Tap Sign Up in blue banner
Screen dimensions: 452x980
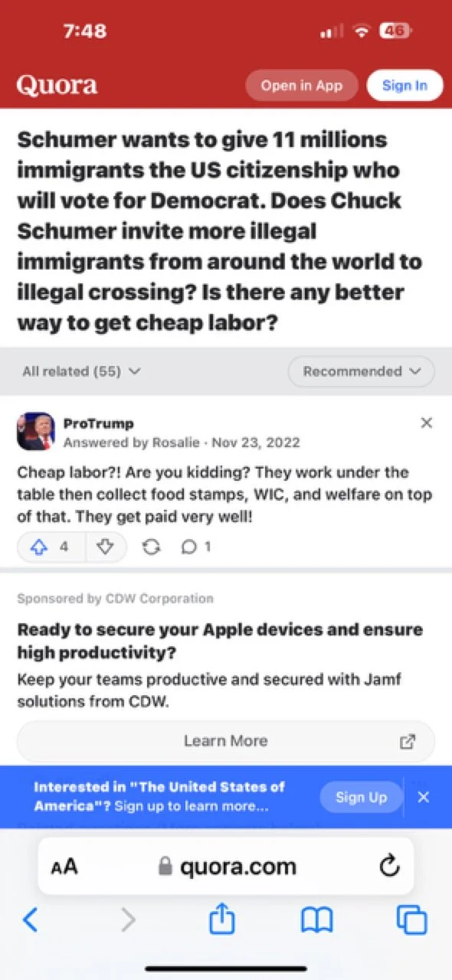coord(361,797)
